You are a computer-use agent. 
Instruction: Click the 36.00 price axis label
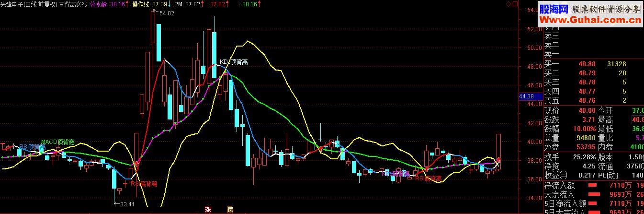(x=535, y=179)
